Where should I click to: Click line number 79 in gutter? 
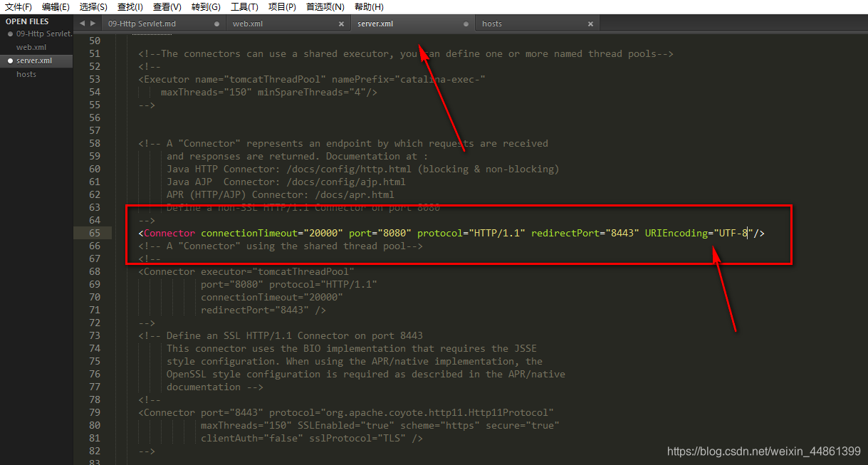(95, 412)
